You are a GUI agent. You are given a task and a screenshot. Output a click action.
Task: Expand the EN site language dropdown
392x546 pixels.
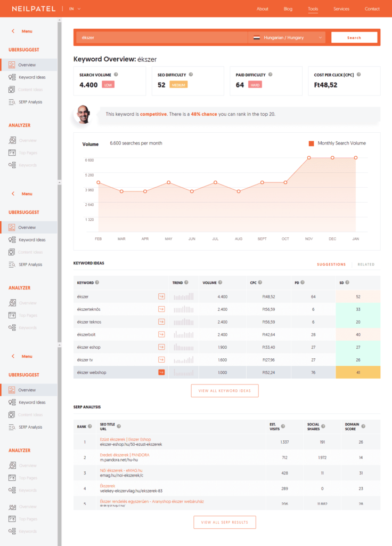(75, 9)
